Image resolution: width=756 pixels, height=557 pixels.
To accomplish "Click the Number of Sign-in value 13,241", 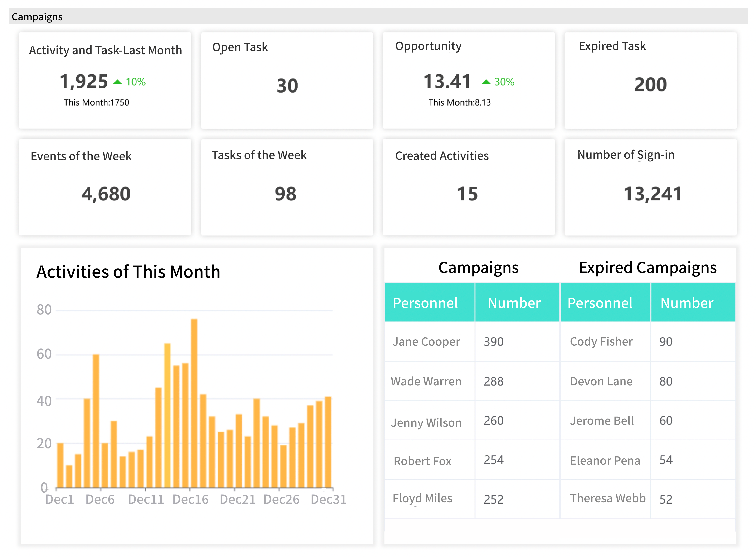I will pyautogui.click(x=652, y=194).
